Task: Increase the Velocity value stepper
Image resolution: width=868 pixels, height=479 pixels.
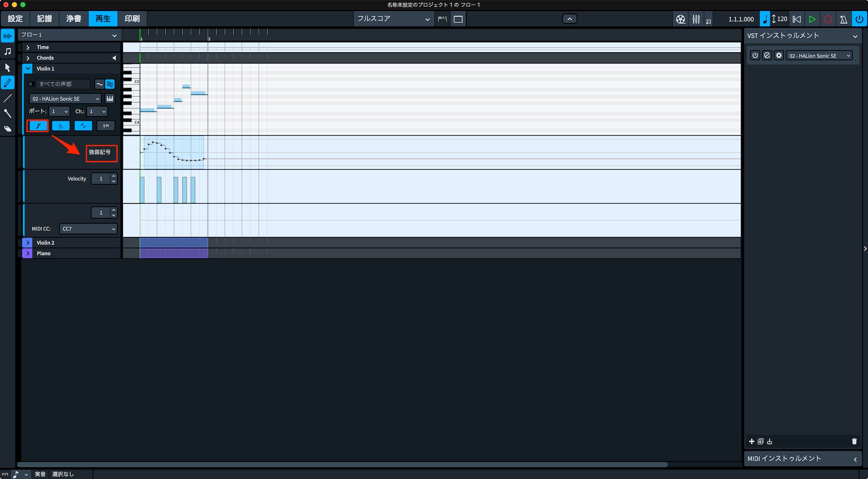Action: (114, 176)
